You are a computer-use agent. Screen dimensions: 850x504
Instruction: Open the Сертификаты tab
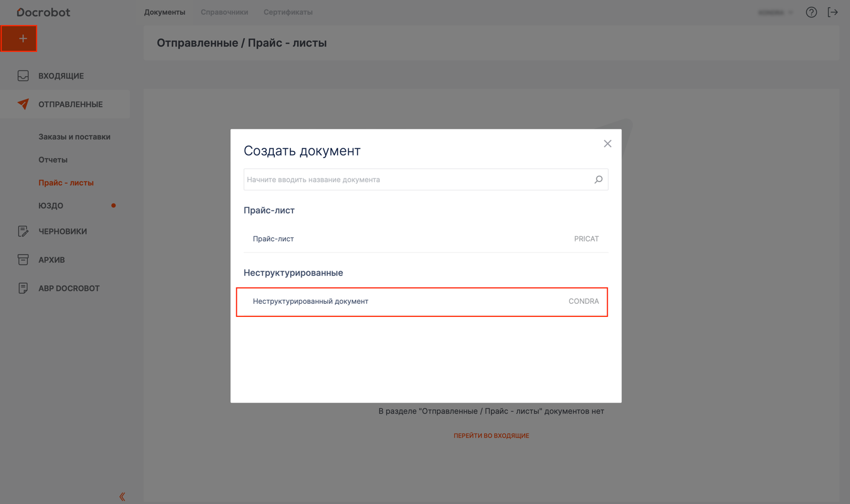pyautogui.click(x=288, y=12)
